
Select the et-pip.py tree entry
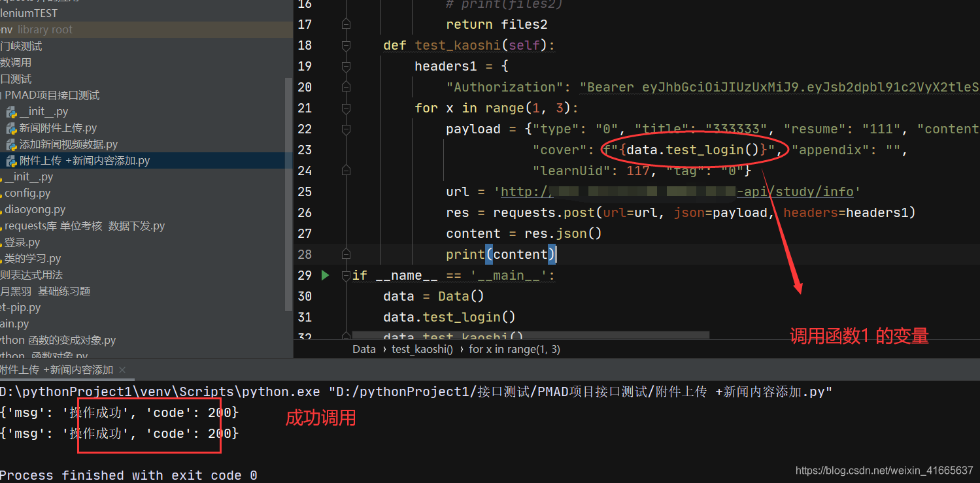[20, 308]
